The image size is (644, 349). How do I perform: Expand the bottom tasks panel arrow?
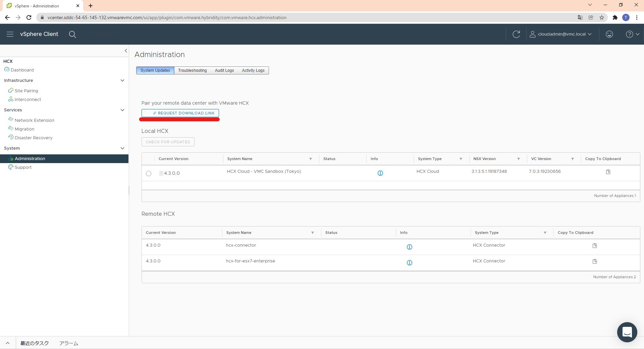pos(8,343)
